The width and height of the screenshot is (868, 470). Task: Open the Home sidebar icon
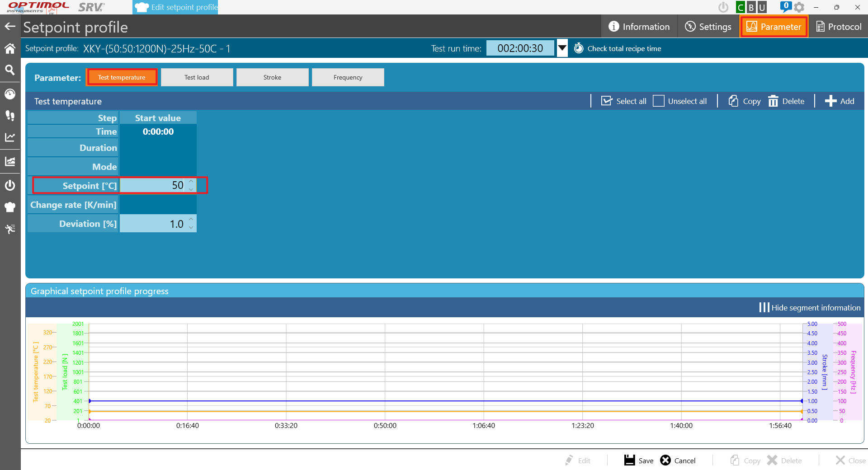[10, 48]
